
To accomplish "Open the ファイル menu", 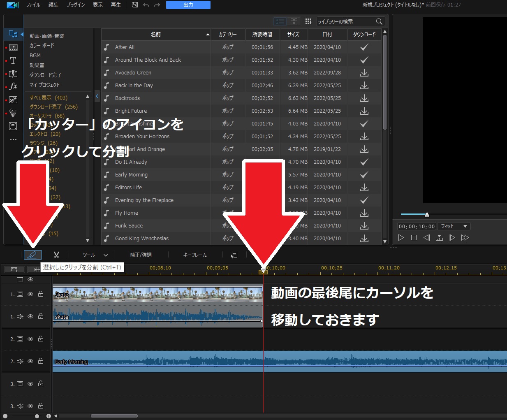I will coord(33,5).
